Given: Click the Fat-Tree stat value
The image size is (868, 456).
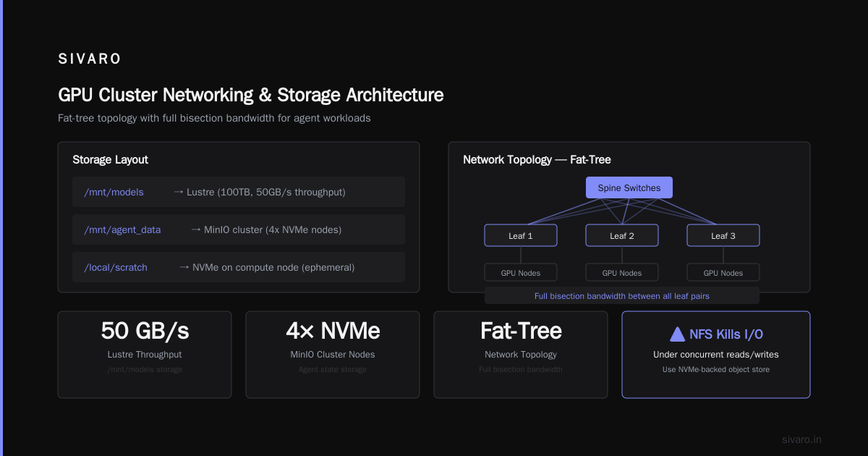Looking at the screenshot, I should point(521,331).
